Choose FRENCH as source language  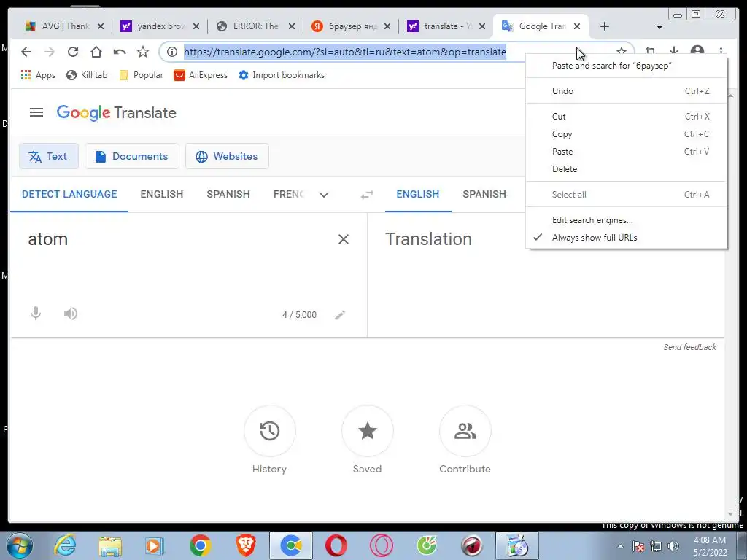click(288, 194)
